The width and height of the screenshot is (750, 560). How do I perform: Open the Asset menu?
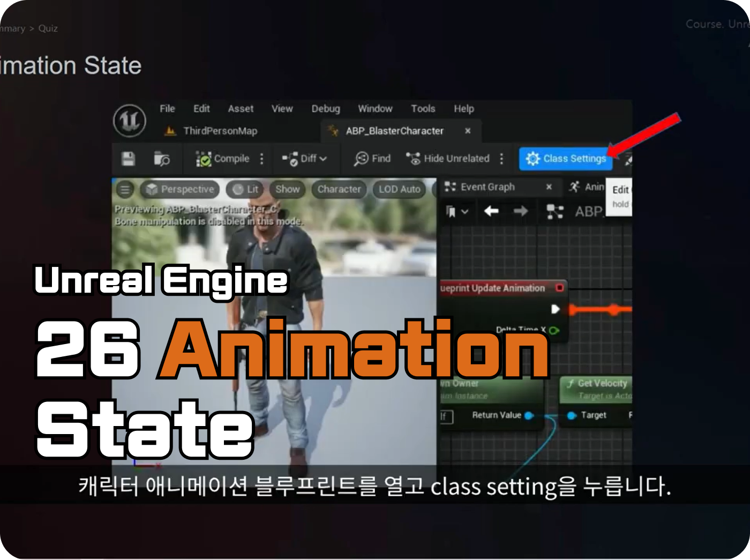point(241,109)
